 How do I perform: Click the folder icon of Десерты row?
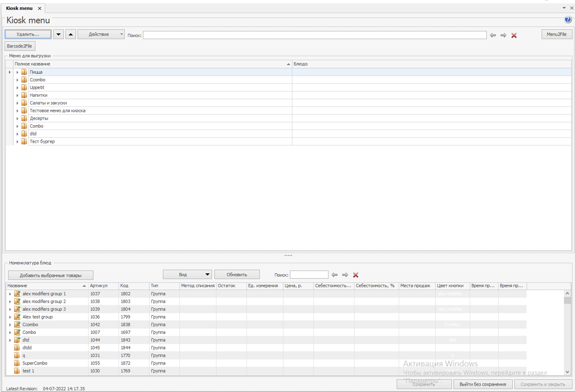tap(24, 118)
